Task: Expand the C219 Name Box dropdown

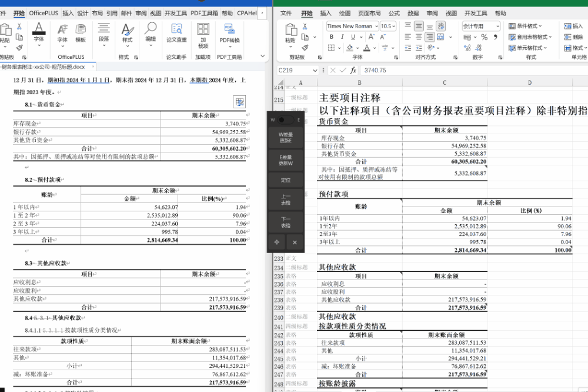Action: click(x=315, y=71)
